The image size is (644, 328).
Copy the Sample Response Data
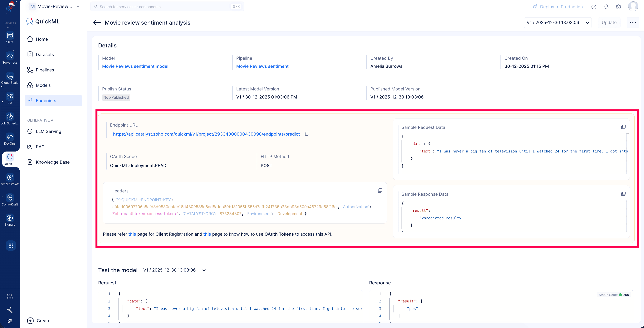[x=623, y=194]
